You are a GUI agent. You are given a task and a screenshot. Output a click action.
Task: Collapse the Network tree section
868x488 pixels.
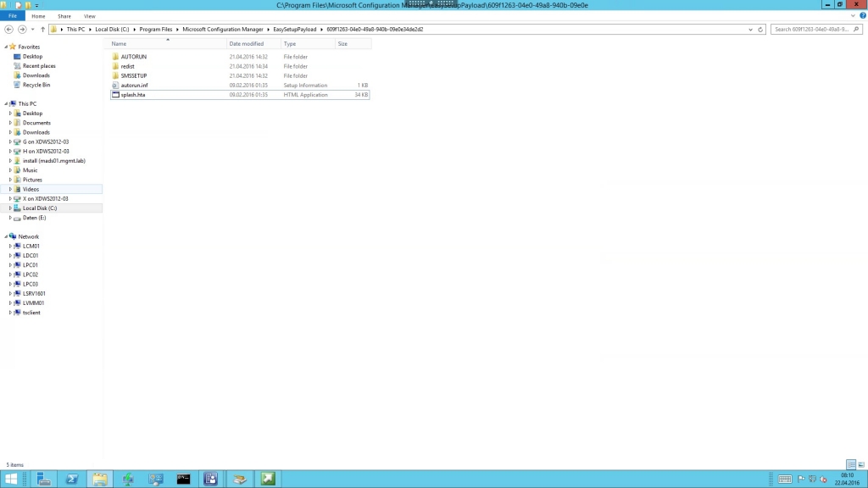(5, 236)
